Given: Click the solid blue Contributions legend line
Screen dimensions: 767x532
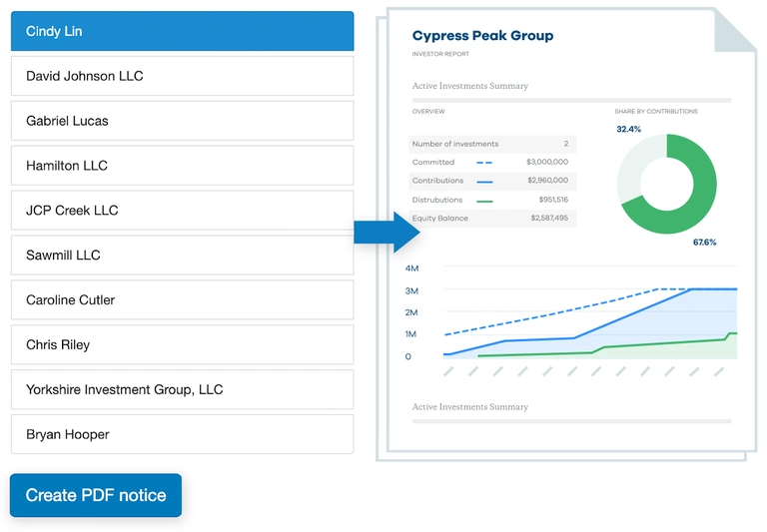Looking at the screenshot, I should pos(484,182).
